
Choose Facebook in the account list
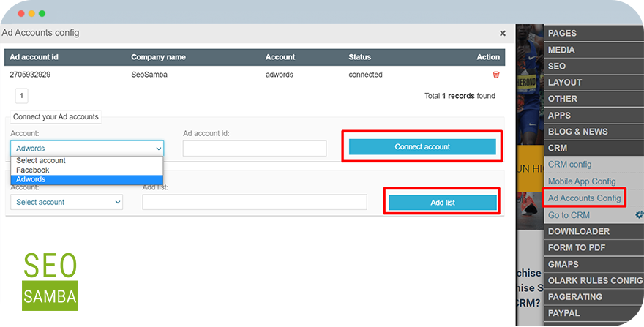pos(86,170)
